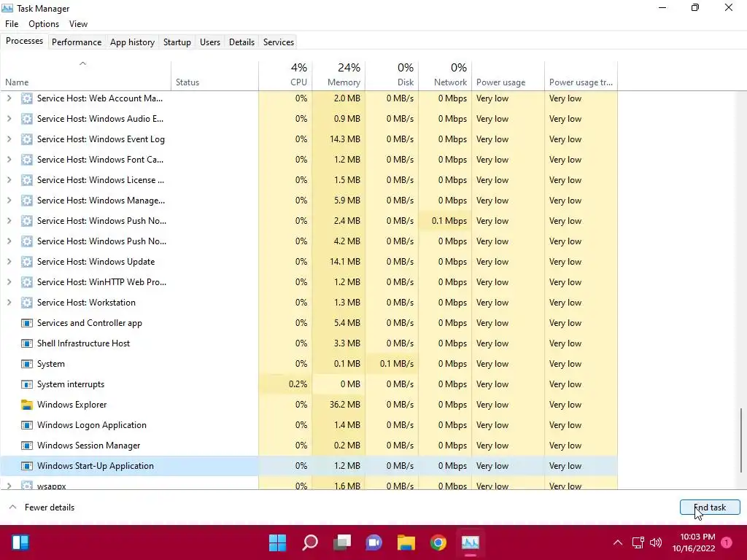Open the Options menu
Viewport: 747px width, 560px height.
(x=44, y=24)
